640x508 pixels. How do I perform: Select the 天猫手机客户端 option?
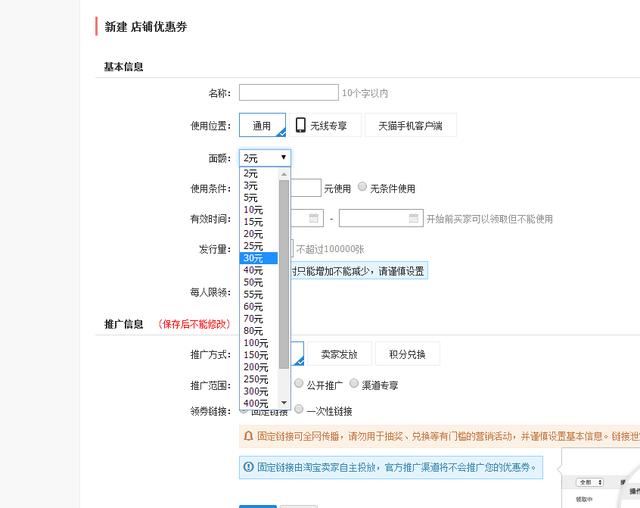click(410, 125)
